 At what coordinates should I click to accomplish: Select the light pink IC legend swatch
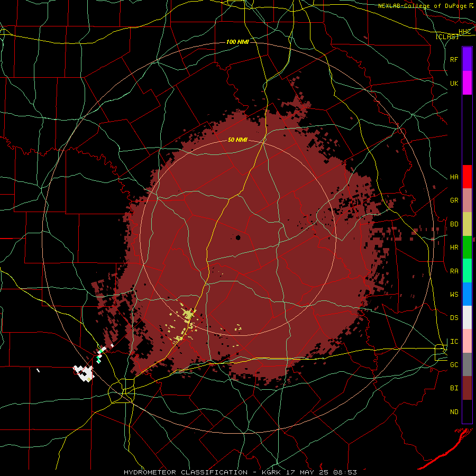pos(467,341)
